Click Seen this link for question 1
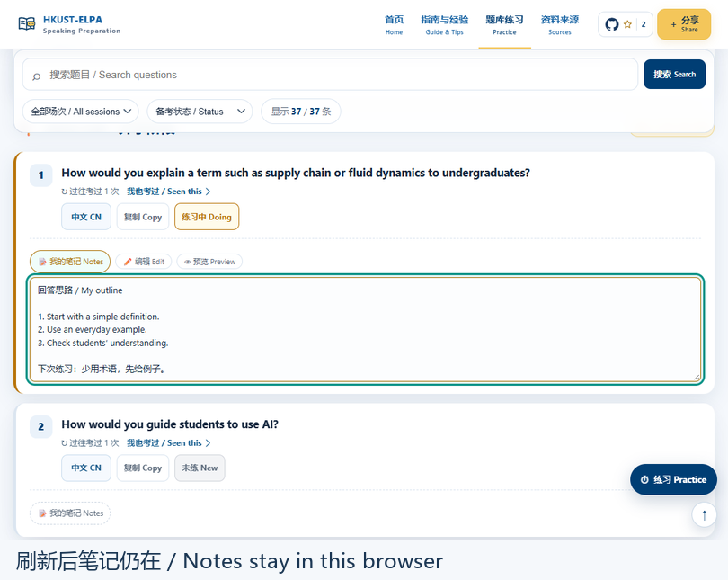Viewport: 728px width, 580px height. coord(169,192)
